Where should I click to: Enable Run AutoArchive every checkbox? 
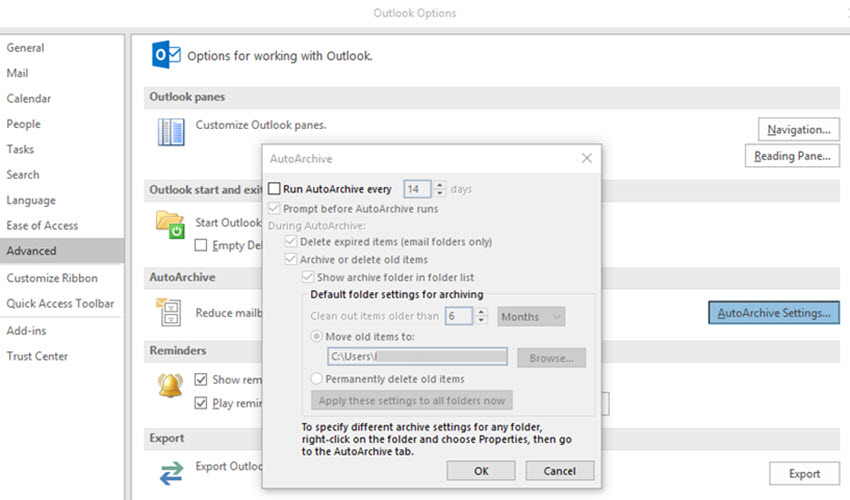point(274,189)
